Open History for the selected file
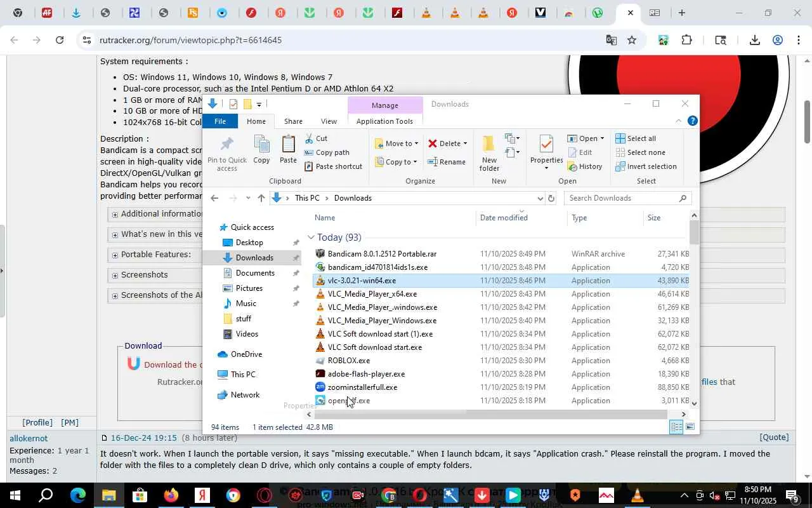 [x=586, y=166]
